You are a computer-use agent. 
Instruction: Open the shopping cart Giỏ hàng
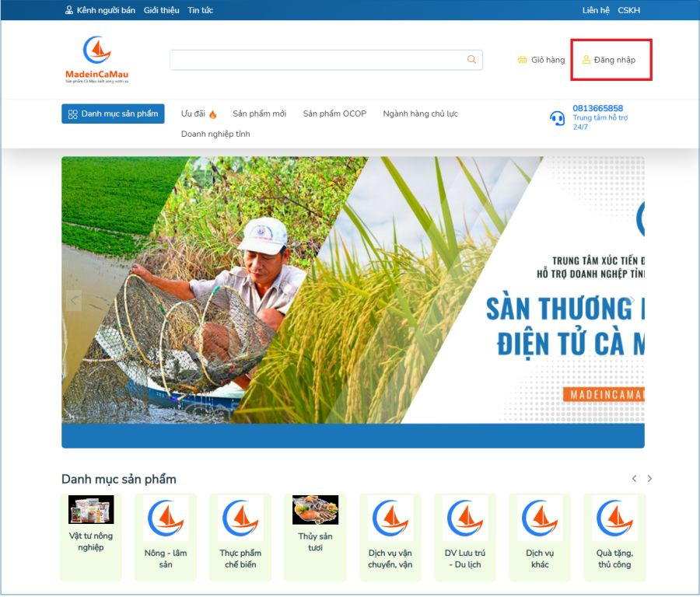(541, 60)
